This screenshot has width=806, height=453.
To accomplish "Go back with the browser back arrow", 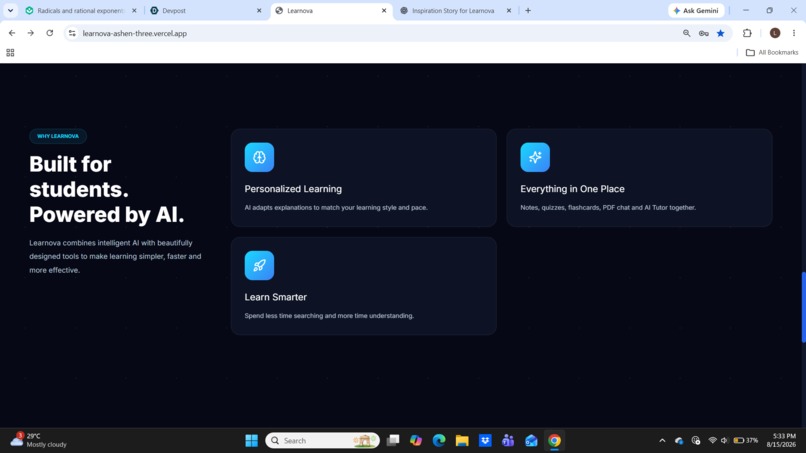I will click(x=12, y=33).
